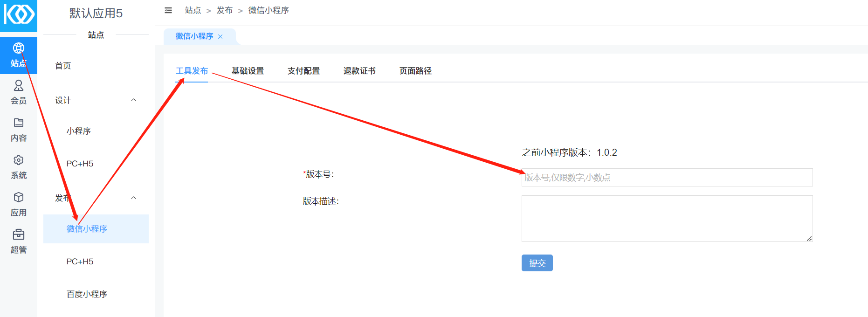
Task: Collapse the 设计 menu group chevron
Action: (133, 100)
